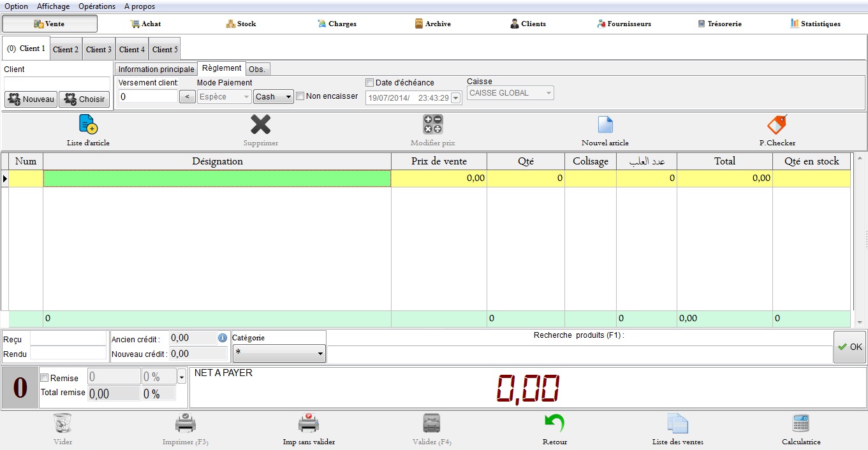868x450 pixels.
Task: Switch to the Information principale tab
Action: click(x=156, y=69)
